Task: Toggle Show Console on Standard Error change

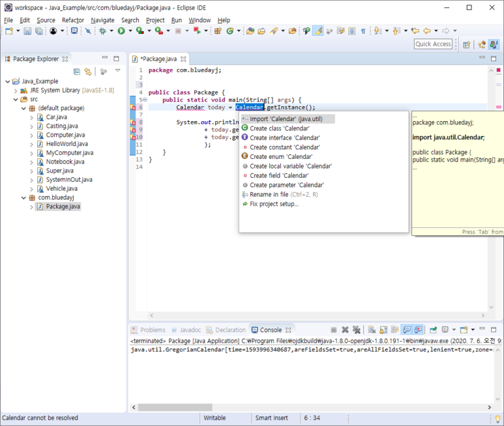Action: (x=418, y=330)
